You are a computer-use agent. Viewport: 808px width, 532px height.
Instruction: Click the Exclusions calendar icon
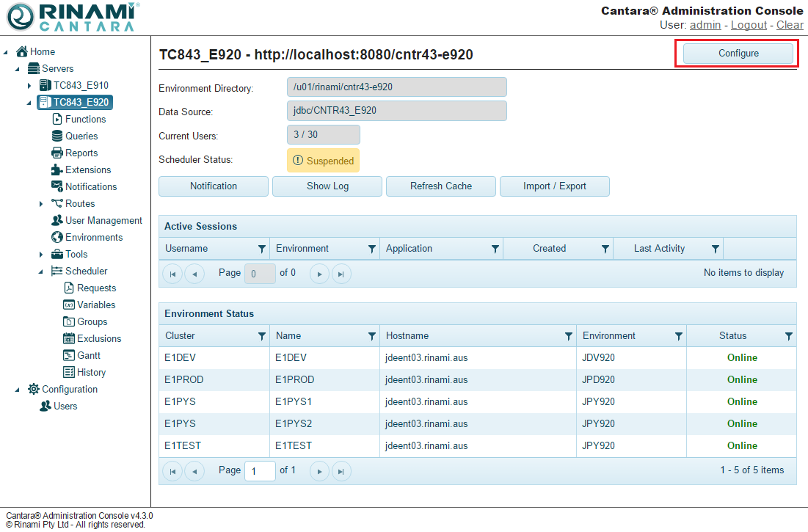point(69,338)
